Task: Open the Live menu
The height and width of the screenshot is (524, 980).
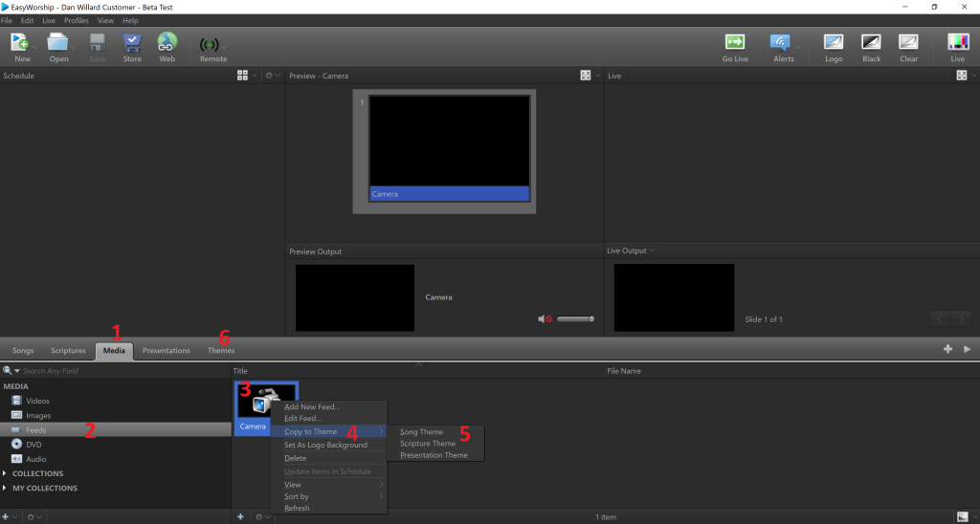Action: point(49,21)
